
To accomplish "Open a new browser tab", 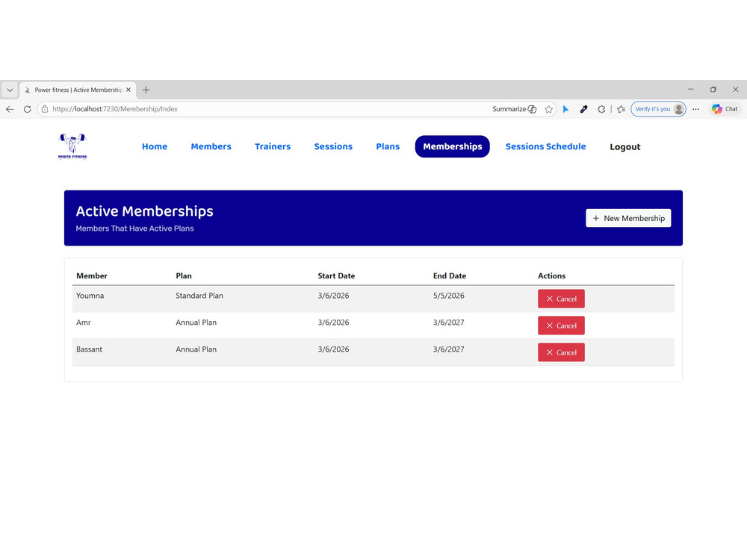I will pyautogui.click(x=146, y=90).
